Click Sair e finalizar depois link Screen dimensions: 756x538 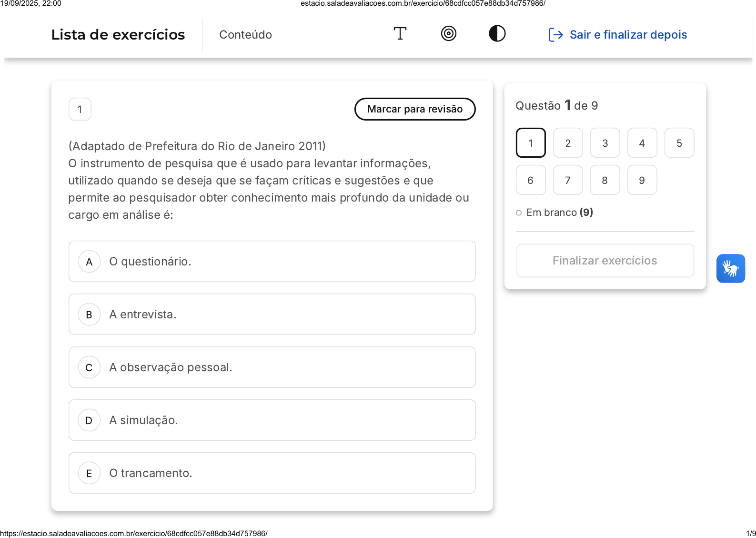pos(628,35)
